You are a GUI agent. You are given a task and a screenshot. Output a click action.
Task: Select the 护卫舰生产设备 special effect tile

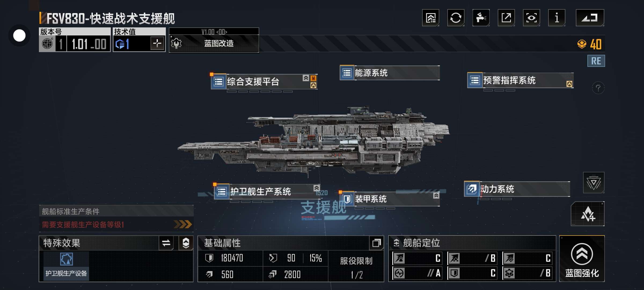tap(66, 266)
